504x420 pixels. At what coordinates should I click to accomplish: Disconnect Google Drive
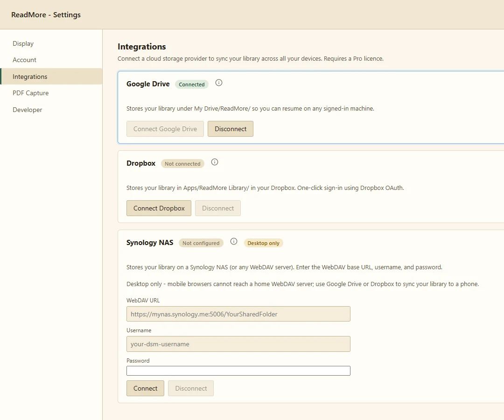coord(231,129)
